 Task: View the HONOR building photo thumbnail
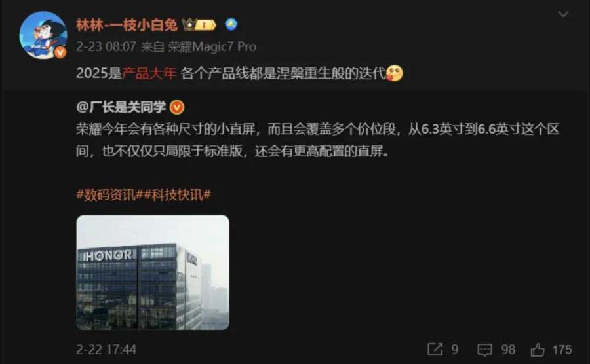point(153,272)
